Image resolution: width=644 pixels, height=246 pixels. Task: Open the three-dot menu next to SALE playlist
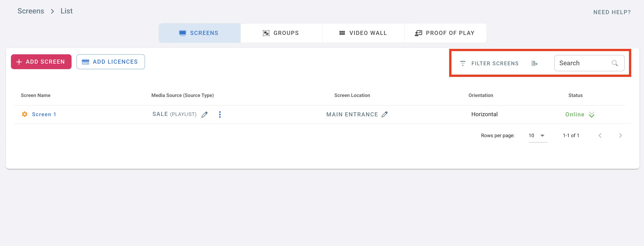pos(220,114)
